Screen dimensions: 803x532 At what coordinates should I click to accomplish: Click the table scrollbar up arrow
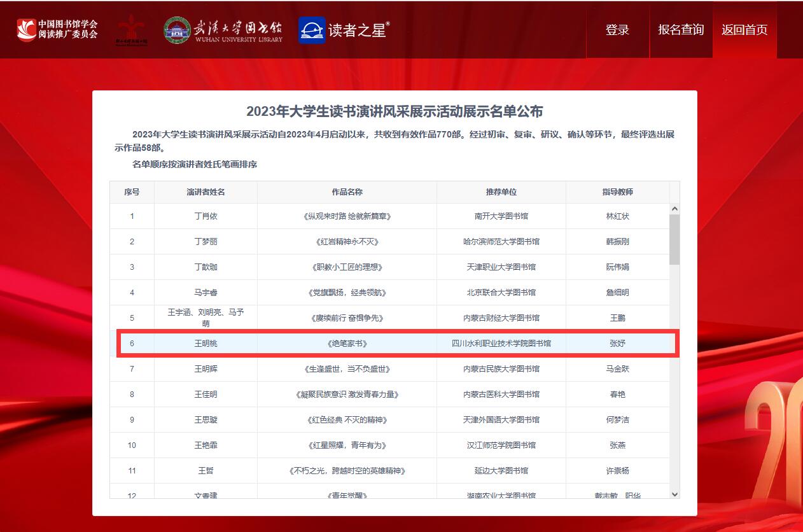pos(674,209)
